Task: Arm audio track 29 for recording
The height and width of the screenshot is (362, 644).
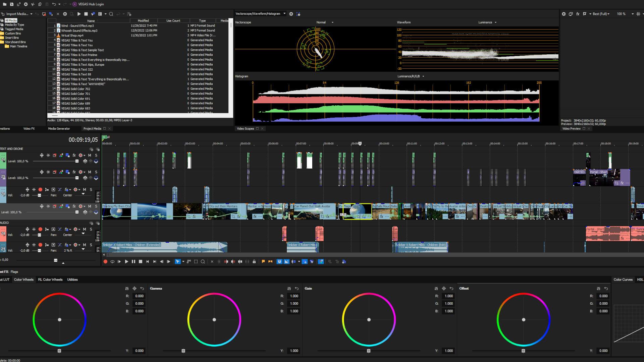Action: tap(40, 245)
